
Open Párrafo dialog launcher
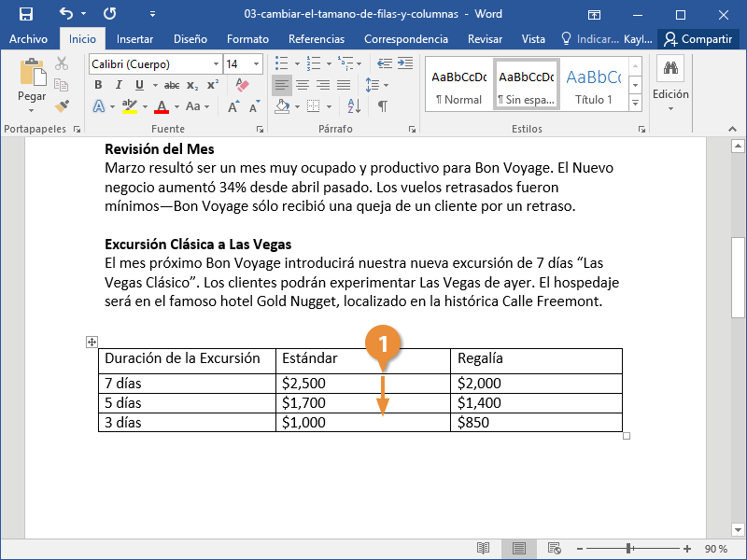coord(412,129)
